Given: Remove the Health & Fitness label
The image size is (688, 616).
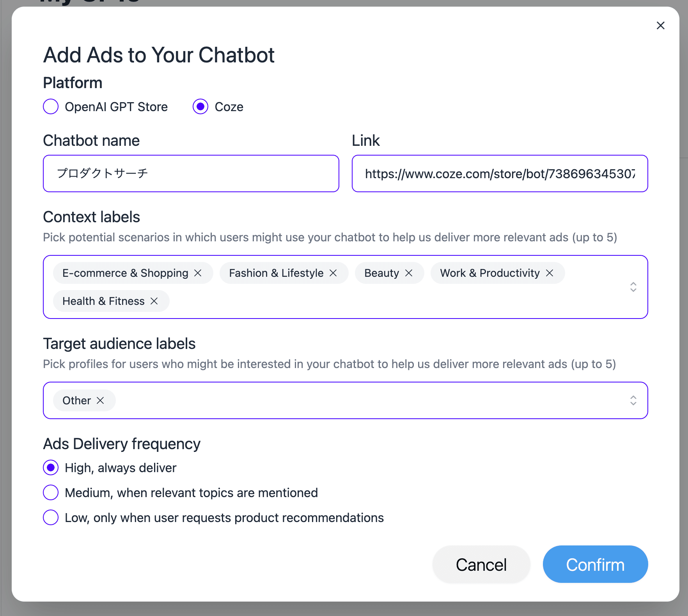Looking at the screenshot, I should tap(154, 301).
